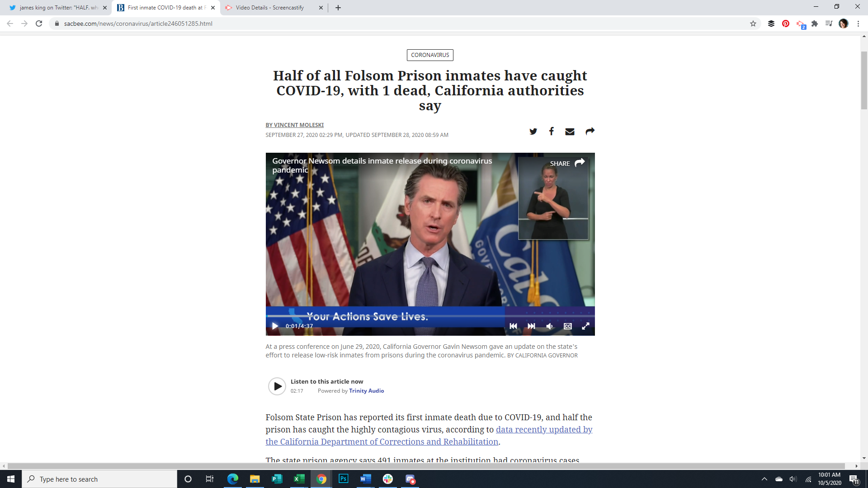868x488 pixels.
Task: Mute the video volume
Action: click(x=549, y=326)
